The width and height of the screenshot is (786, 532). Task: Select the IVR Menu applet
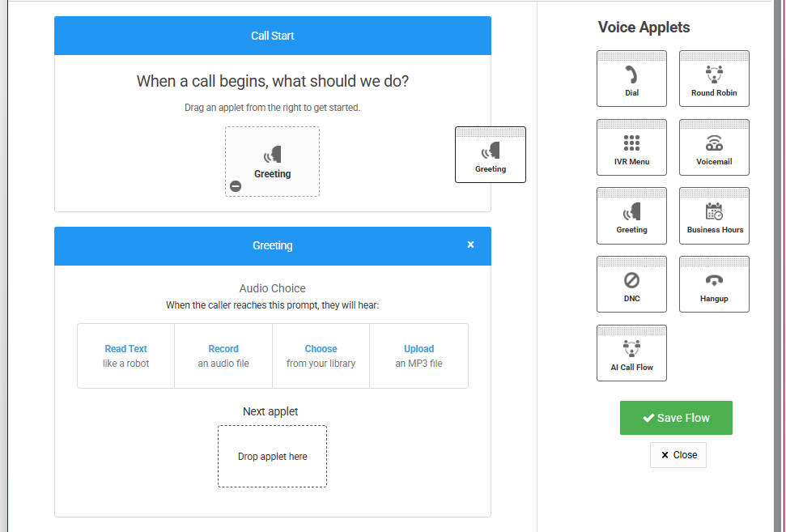coord(631,148)
